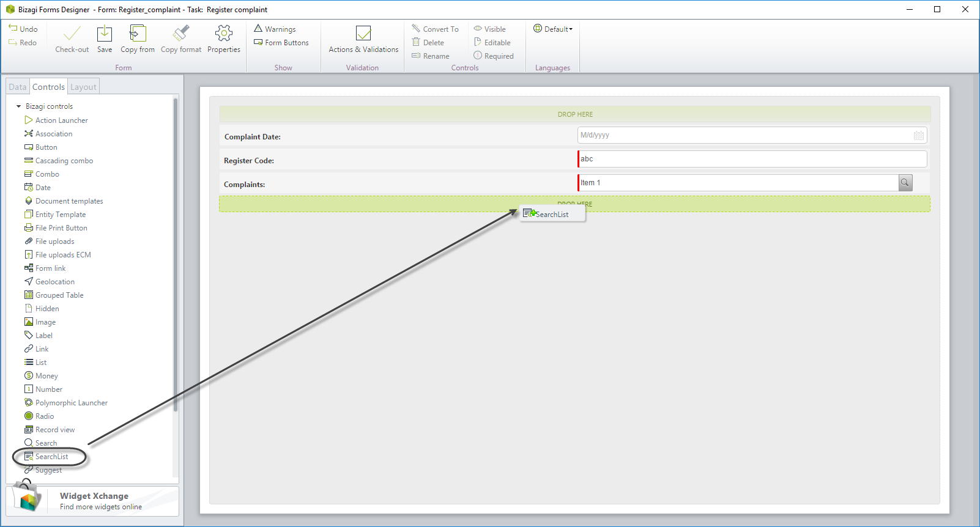Open the Default language dropdown

coord(553,29)
